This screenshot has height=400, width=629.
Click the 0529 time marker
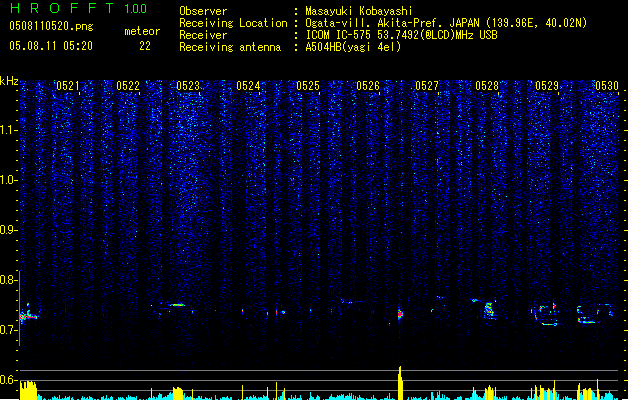tap(547, 86)
